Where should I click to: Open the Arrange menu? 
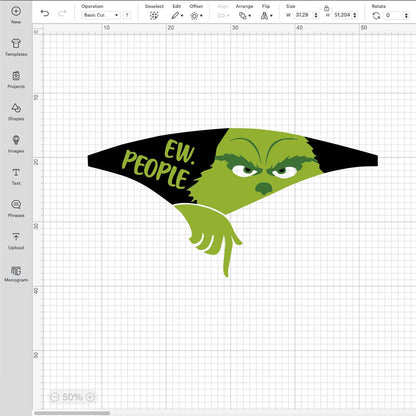245,15
